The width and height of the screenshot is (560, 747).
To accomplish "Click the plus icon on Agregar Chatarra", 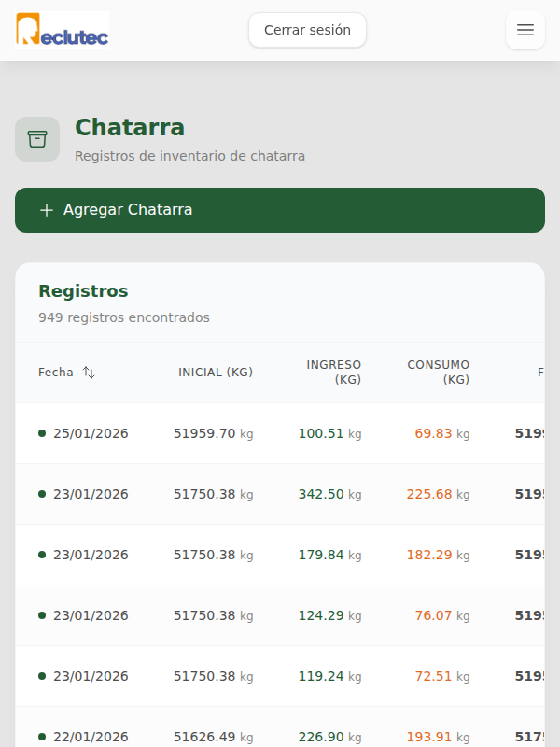I will tap(47, 210).
